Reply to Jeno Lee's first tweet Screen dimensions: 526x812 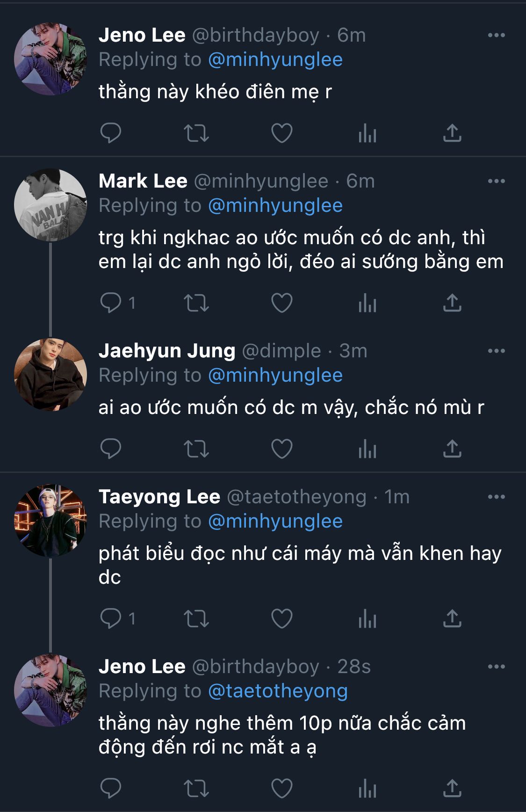[x=111, y=133]
